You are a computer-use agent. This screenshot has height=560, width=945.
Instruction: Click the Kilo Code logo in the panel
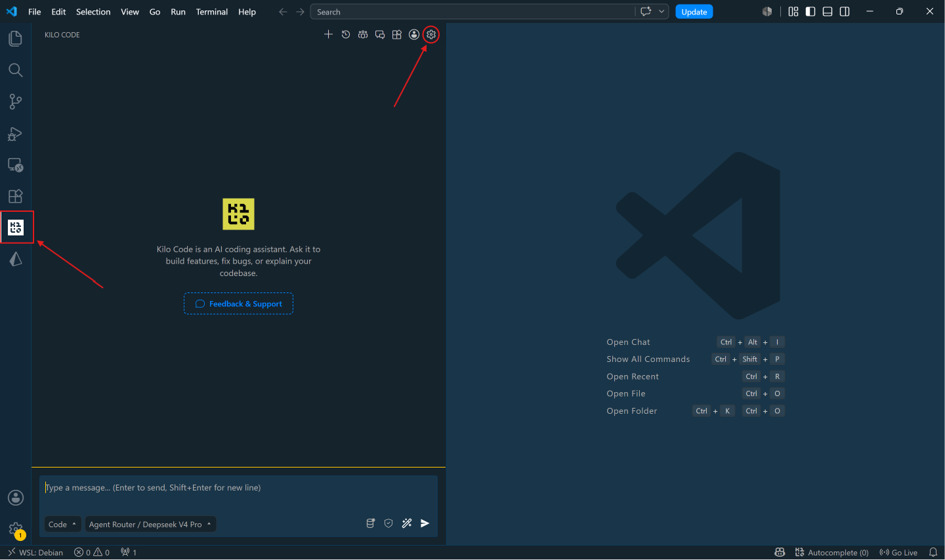pyautogui.click(x=238, y=214)
